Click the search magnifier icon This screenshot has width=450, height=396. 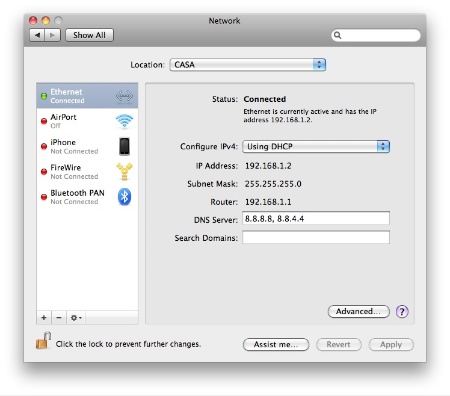coord(337,35)
